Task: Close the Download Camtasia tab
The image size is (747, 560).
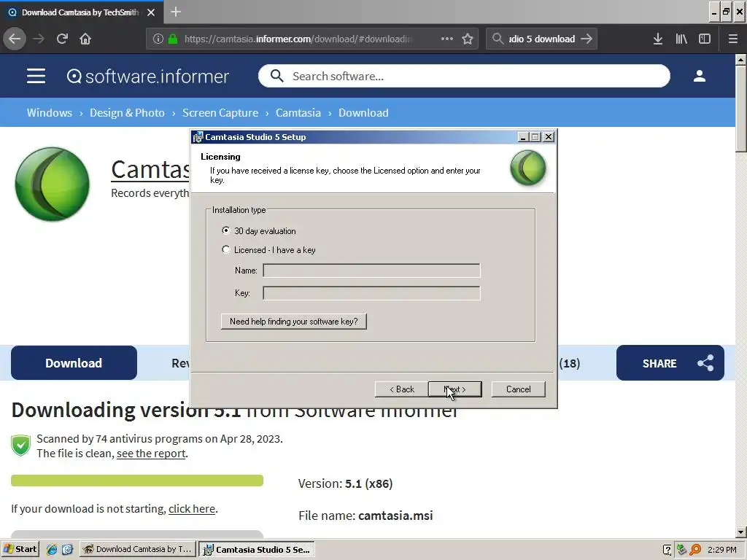Action: 151,12
